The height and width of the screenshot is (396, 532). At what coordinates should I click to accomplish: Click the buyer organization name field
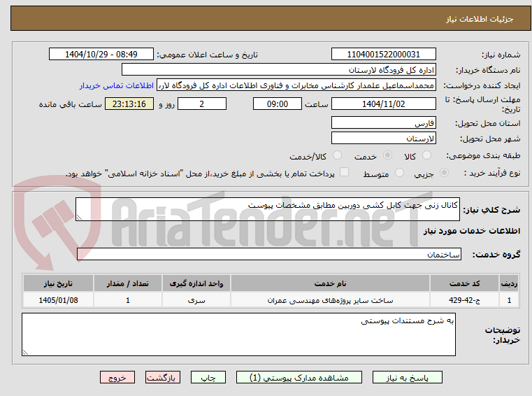click(x=278, y=70)
